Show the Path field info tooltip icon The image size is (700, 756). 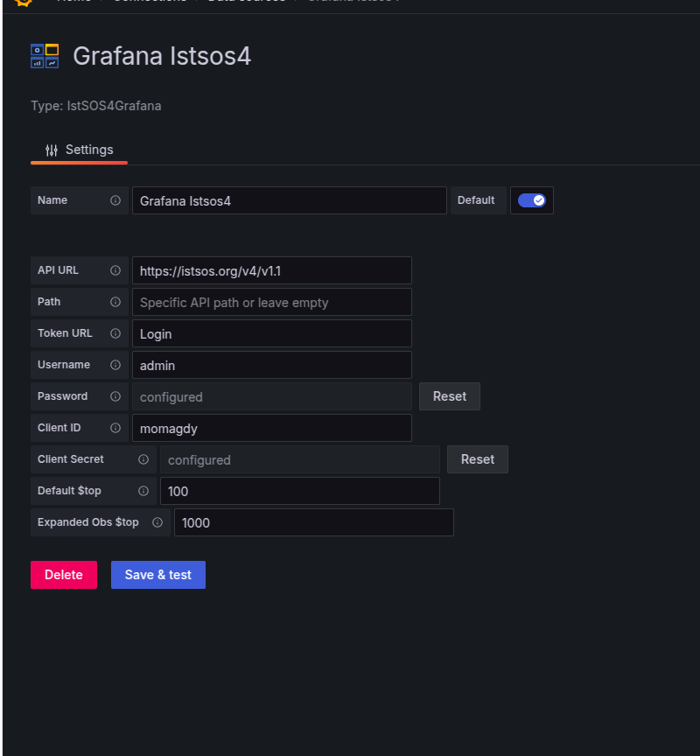pyautogui.click(x=115, y=302)
